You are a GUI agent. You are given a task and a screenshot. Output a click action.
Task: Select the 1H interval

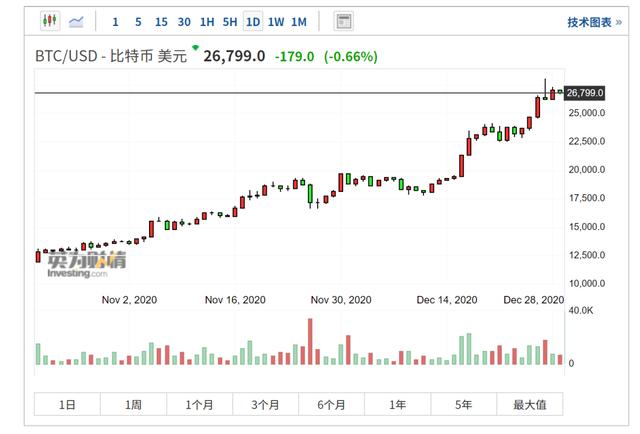(x=207, y=21)
